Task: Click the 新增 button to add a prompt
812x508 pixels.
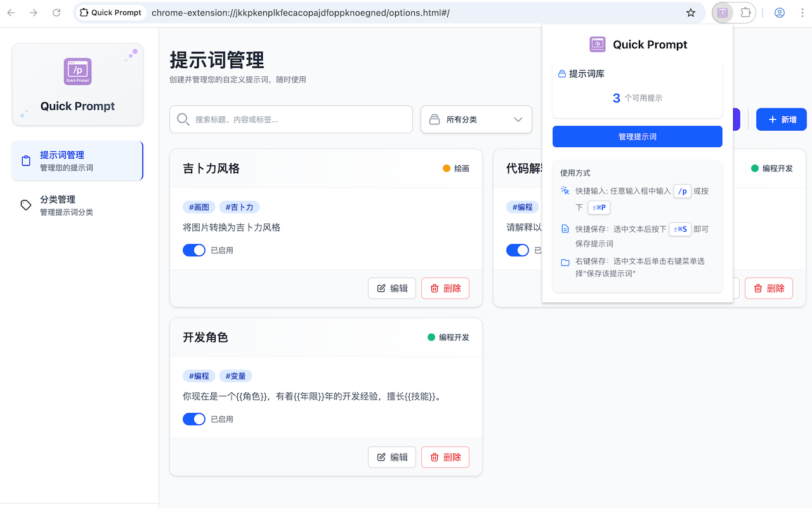Action: (x=781, y=119)
